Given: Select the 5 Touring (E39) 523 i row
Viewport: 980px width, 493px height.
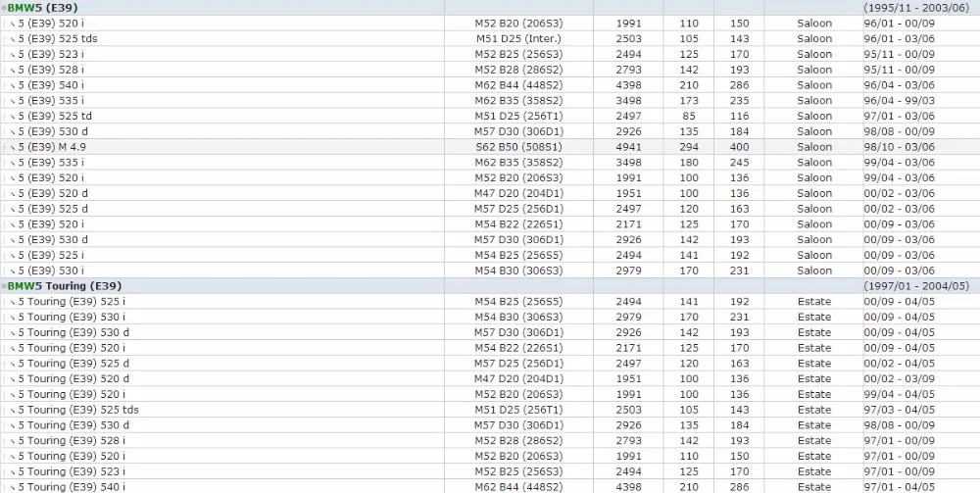Looking at the screenshot, I should click(490, 471).
